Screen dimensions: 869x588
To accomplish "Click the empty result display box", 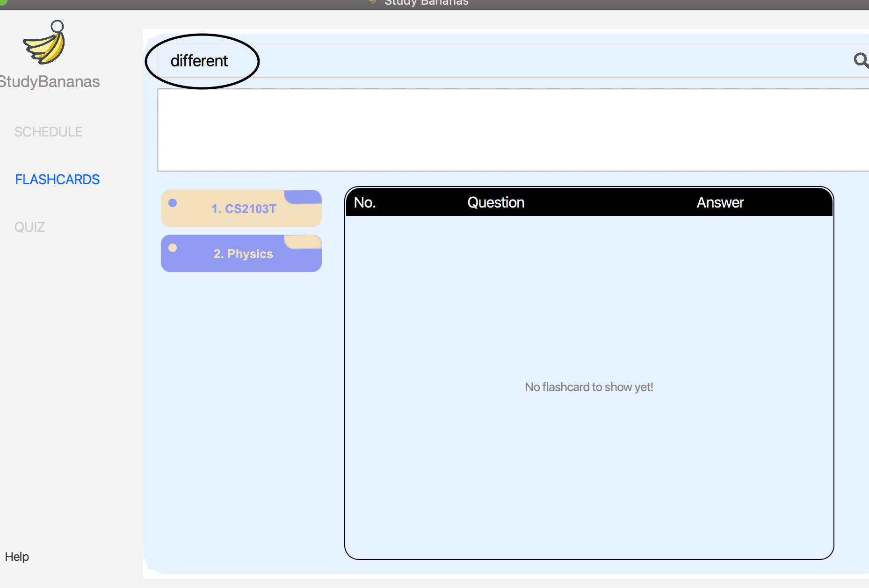I will pyautogui.click(x=513, y=130).
